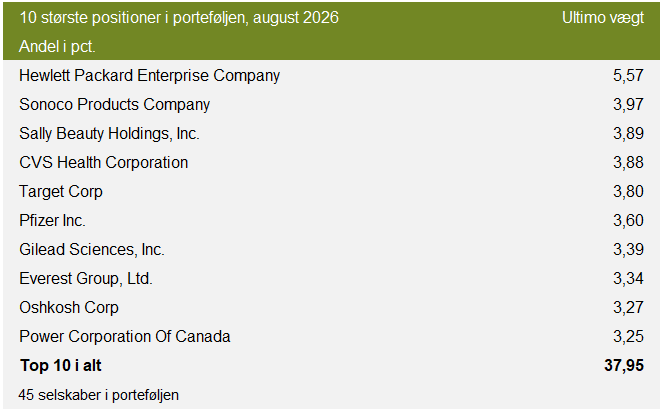Click the 3,25 weight value

628,336
